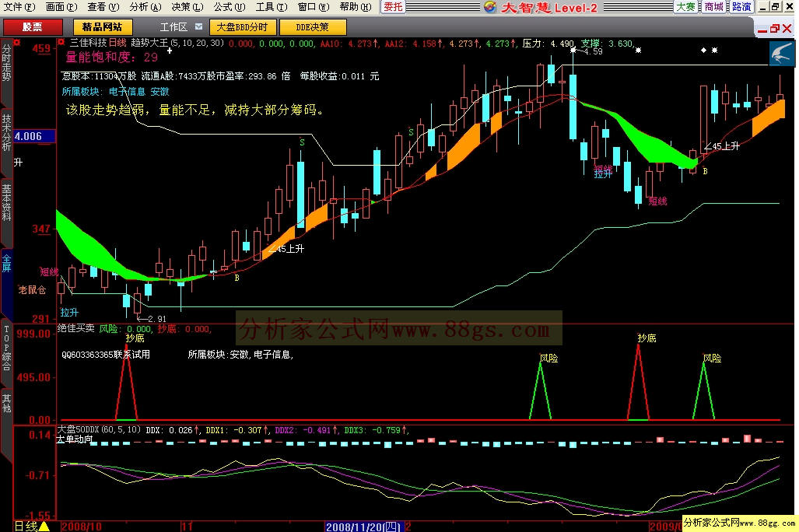Screen dimensions: 799x532
Task: Click the 量能饱和度: 29 label
Action: point(111,58)
